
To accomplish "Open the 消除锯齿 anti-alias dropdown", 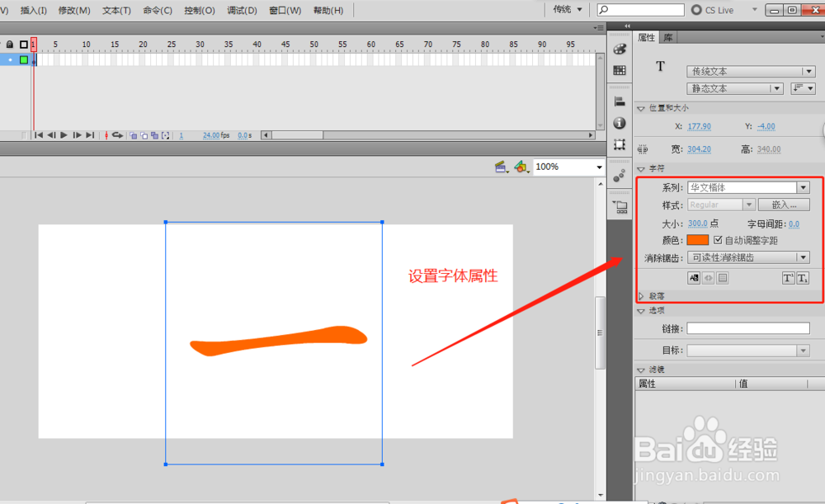I will click(803, 257).
